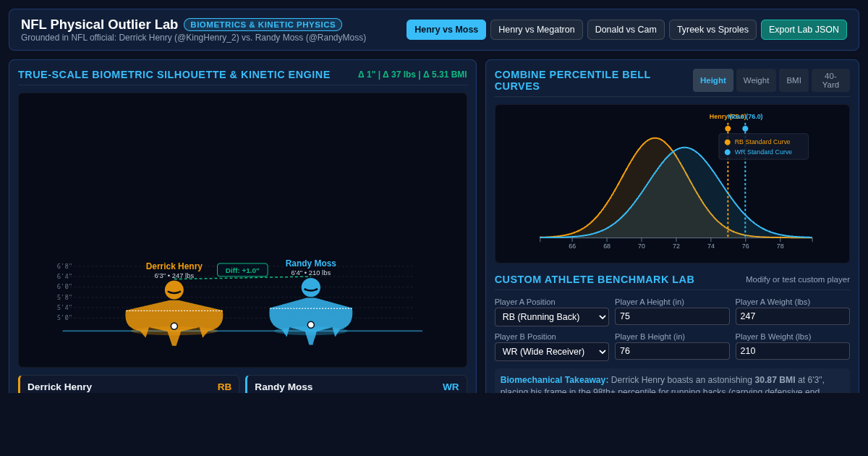Click the Combine Percentile Bell Curves heading
This screenshot has height=456, width=868.
pos(573,80)
